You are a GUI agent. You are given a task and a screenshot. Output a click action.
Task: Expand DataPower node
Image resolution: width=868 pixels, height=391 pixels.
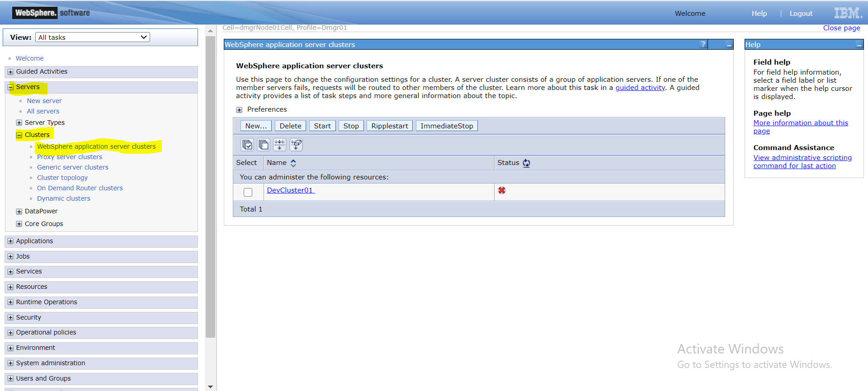coord(19,211)
